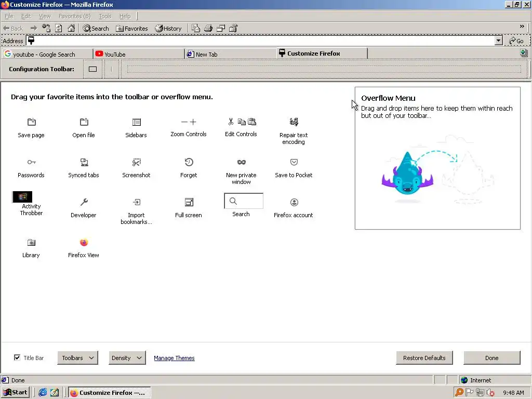The image size is (532, 399).
Task: Click the Address input field
Action: click(261, 41)
